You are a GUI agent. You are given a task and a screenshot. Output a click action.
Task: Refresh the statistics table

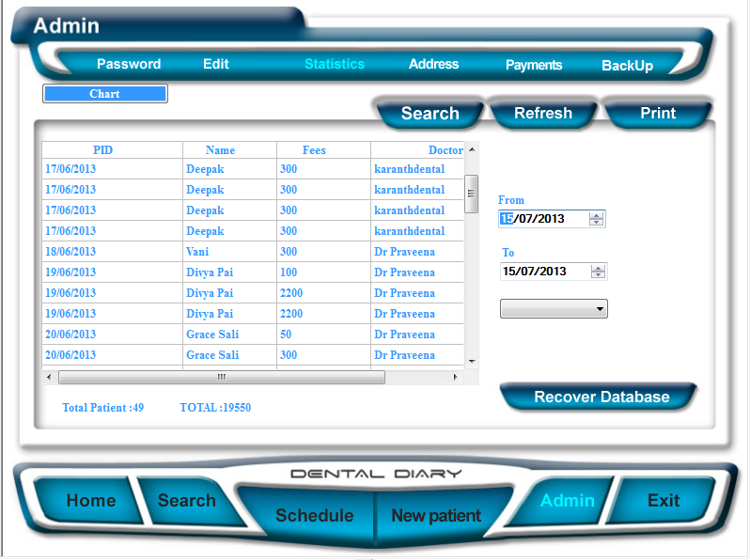(x=542, y=114)
